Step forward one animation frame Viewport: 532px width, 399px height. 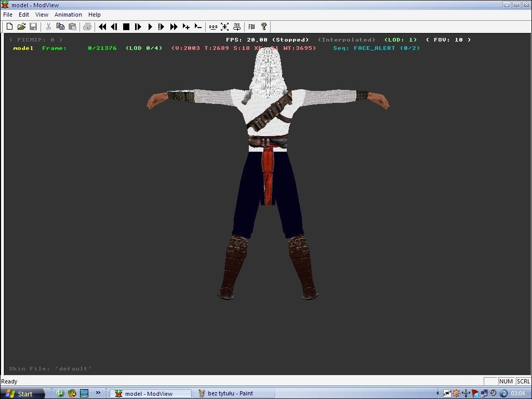pyautogui.click(x=138, y=26)
